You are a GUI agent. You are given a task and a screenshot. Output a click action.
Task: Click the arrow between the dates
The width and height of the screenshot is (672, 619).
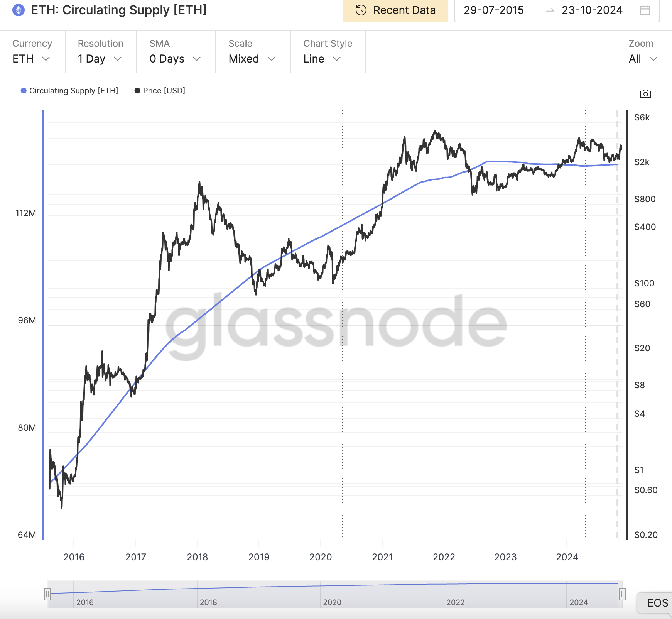[550, 10]
